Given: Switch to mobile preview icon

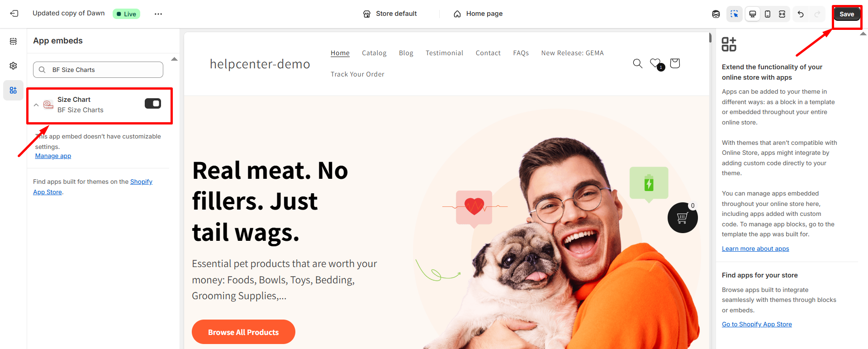Looking at the screenshot, I should coord(768,14).
